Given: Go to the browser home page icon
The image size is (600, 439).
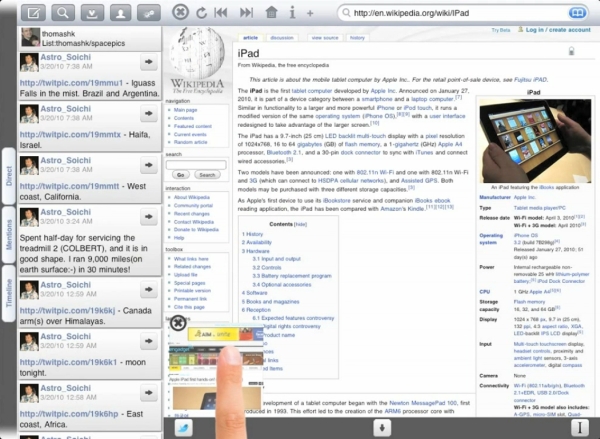Looking at the screenshot, I should [271, 13].
